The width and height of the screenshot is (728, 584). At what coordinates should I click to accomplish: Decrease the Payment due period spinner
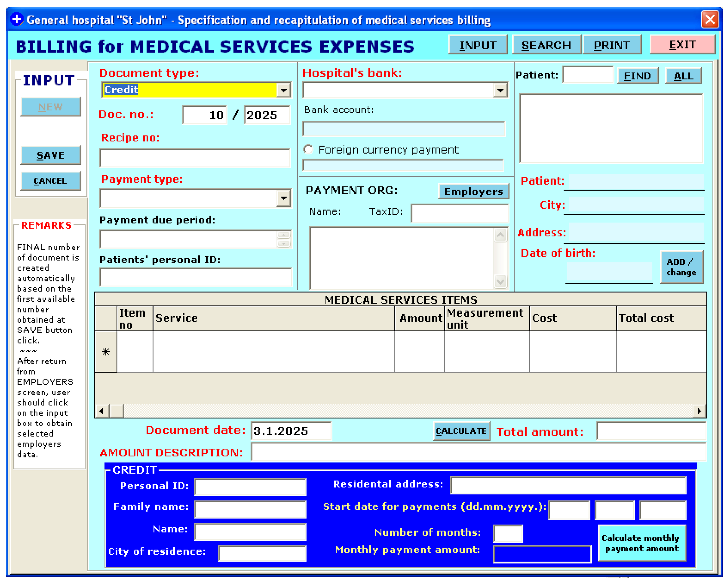(284, 243)
